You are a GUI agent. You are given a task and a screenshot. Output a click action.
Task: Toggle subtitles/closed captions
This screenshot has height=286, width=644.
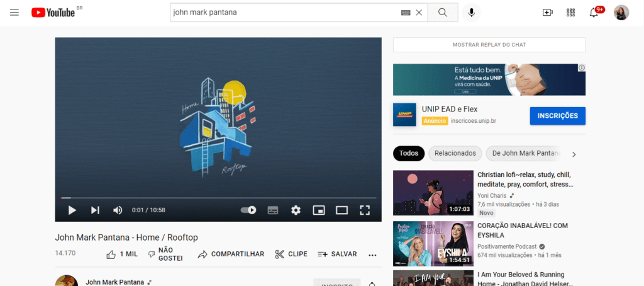coord(273,210)
